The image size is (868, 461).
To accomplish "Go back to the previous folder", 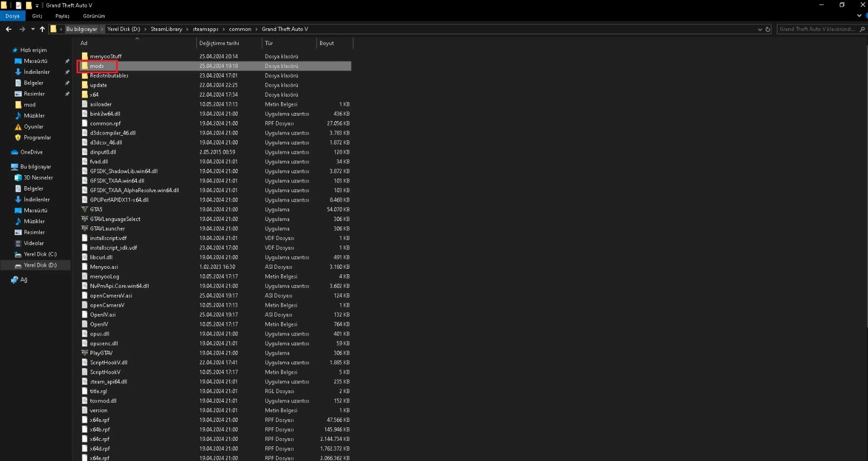I will [9, 29].
